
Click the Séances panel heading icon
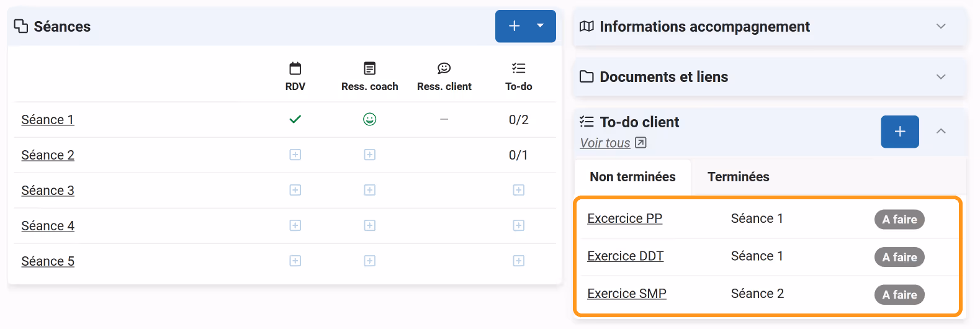[x=21, y=26]
